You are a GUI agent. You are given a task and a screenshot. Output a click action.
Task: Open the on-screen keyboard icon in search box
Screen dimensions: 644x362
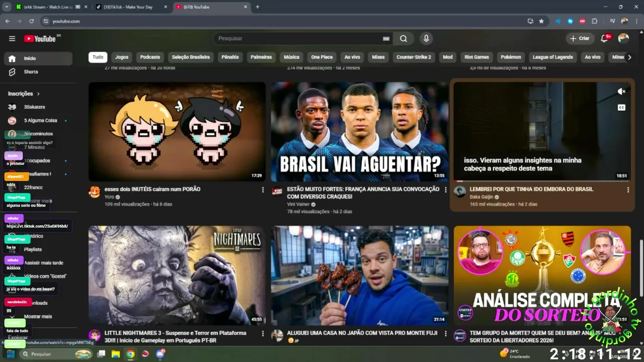386,39
